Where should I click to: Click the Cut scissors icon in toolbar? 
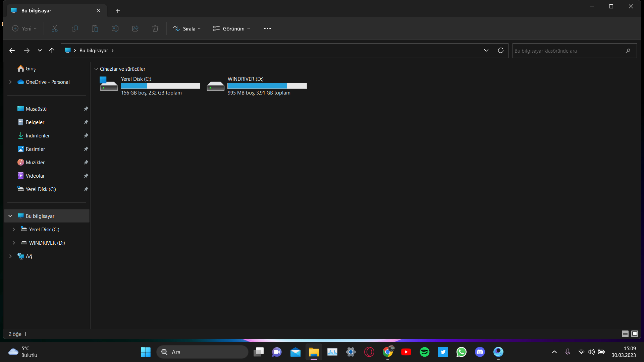pyautogui.click(x=55, y=29)
